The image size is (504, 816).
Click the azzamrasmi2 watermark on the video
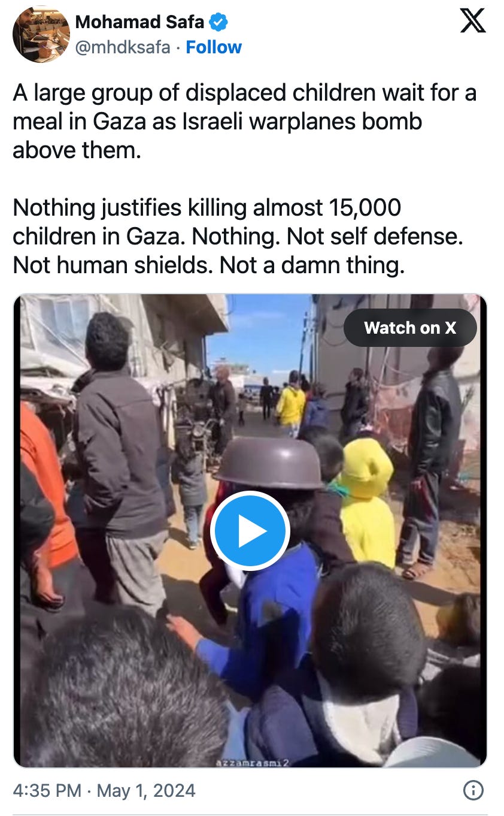[x=250, y=762]
